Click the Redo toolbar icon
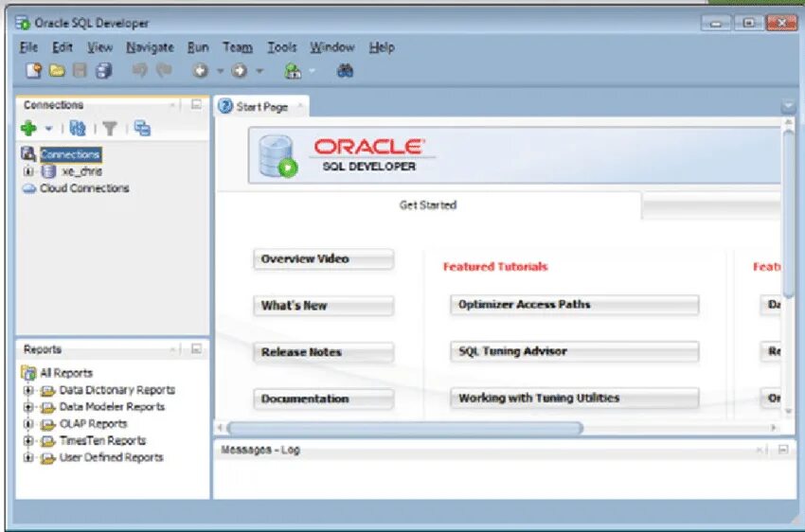The image size is (805, 532). (164, 69)
